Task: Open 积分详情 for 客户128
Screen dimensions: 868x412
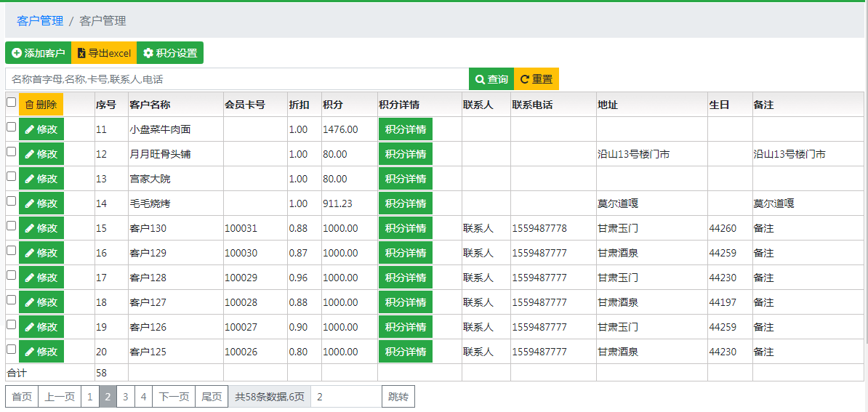Action: point(405,278)
